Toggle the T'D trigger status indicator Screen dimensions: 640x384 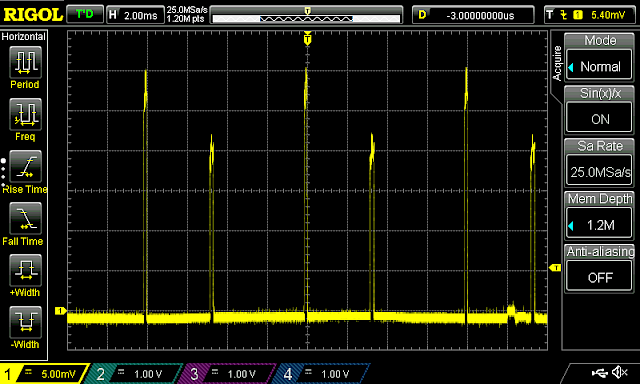pyautogui.click(x=84, y=15)
